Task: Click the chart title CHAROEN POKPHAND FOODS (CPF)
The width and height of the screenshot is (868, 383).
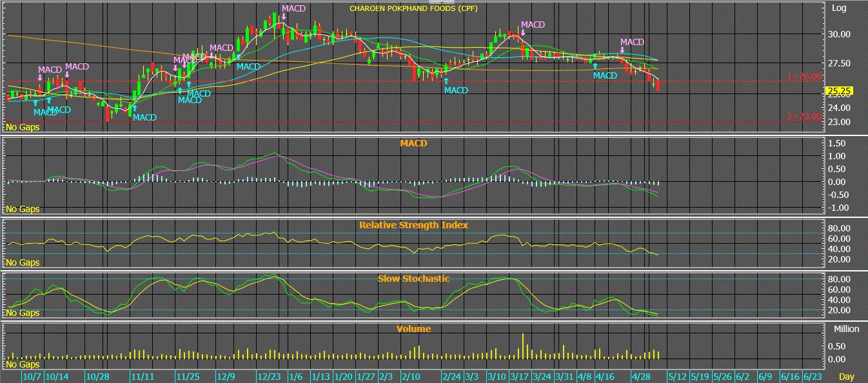Action: pos(413,8)
